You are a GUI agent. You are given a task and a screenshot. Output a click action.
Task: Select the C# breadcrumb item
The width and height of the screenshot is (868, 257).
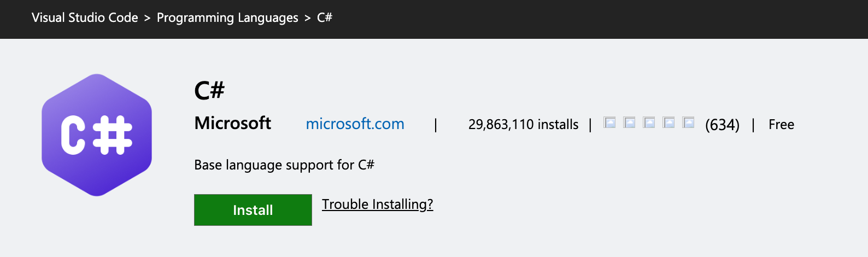(x=325, y=17)
